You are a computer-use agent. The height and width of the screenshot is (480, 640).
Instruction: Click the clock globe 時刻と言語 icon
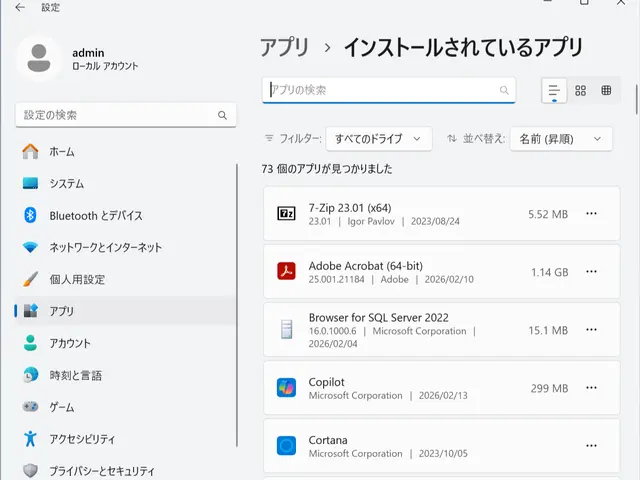30,375
